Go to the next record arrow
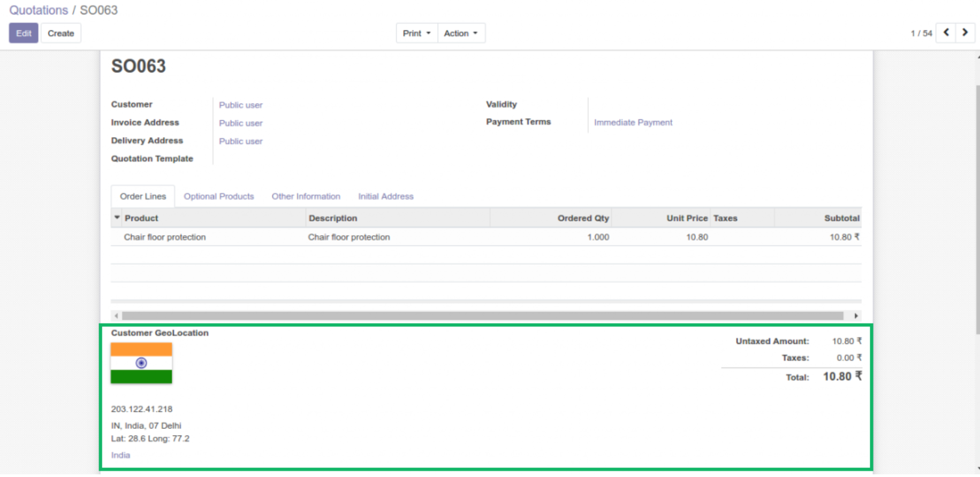Viewport: 980px width, 477px height. coord(965,33)
